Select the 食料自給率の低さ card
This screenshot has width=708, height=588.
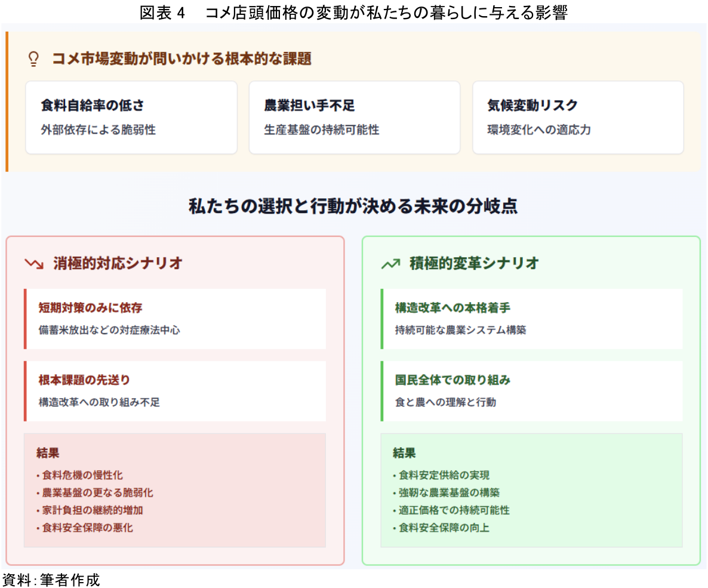coord(131,118)
